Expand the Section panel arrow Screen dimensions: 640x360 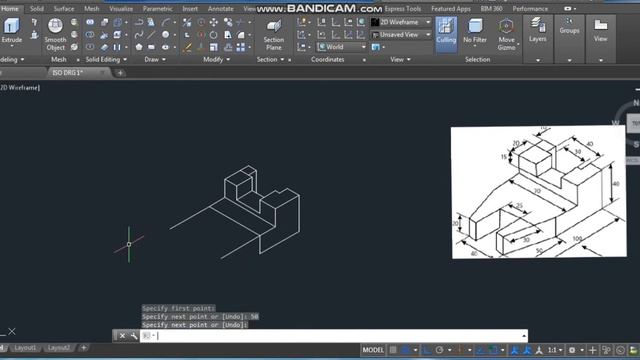tap(282, 60)
